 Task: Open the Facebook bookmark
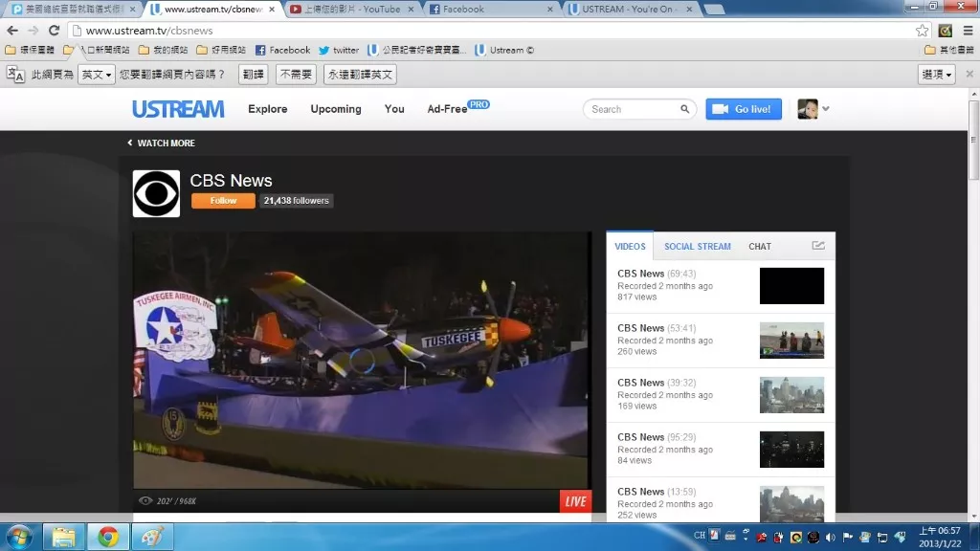point(282,50)
